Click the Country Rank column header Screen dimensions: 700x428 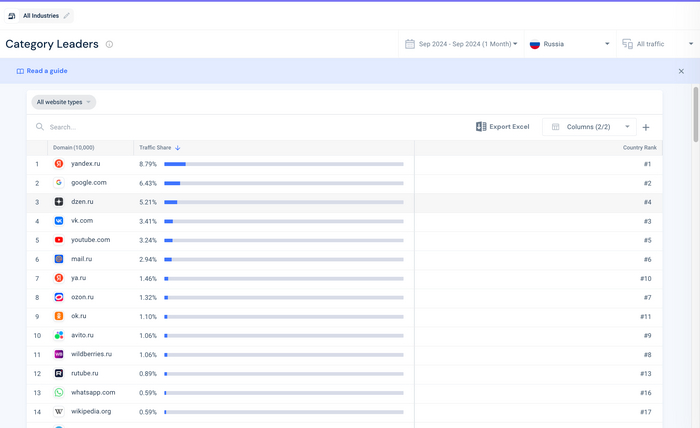pyautogui.click(x=639, y=148)
